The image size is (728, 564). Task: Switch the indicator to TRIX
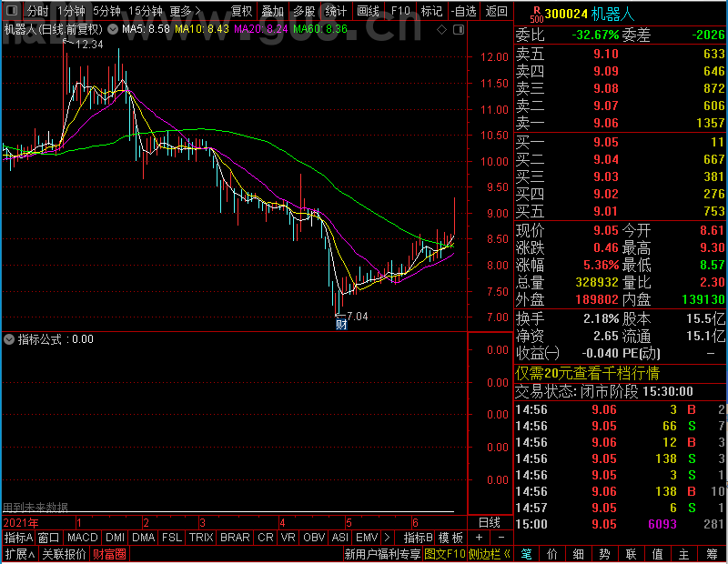[x=201, y=538]
